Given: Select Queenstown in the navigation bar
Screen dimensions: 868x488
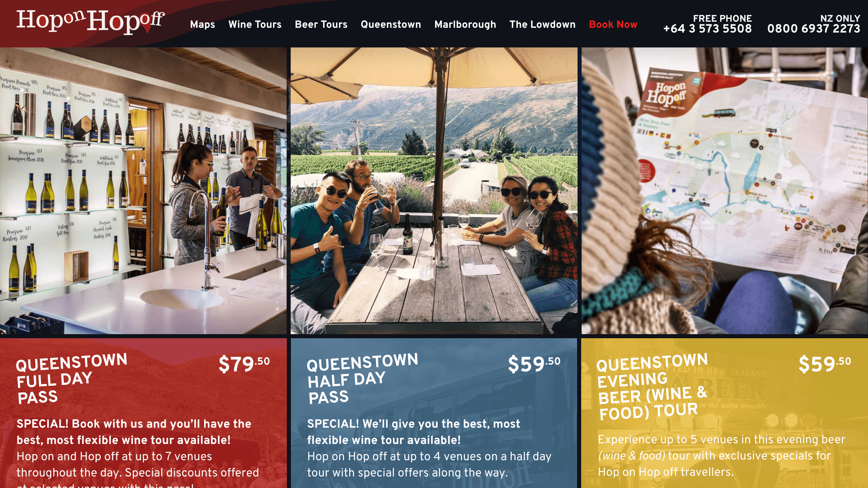Looking at the screenshot, I should tap(391, 24).
